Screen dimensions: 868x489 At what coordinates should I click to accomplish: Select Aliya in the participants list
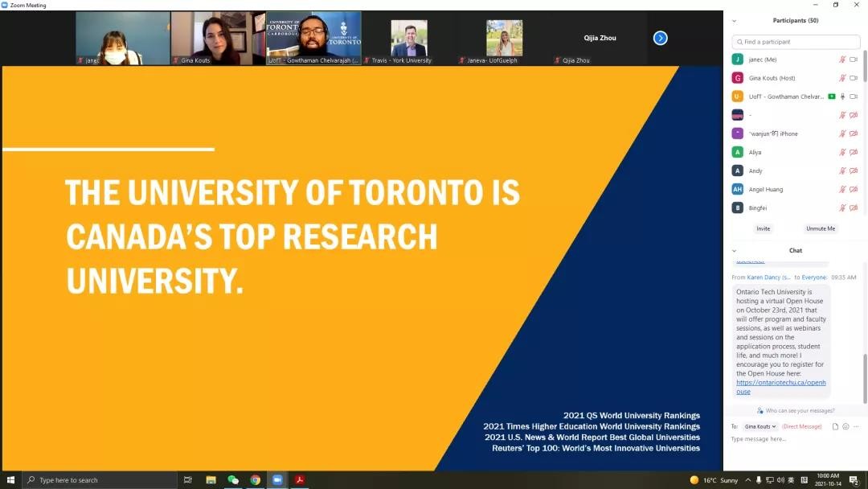[x=755, y=152]
